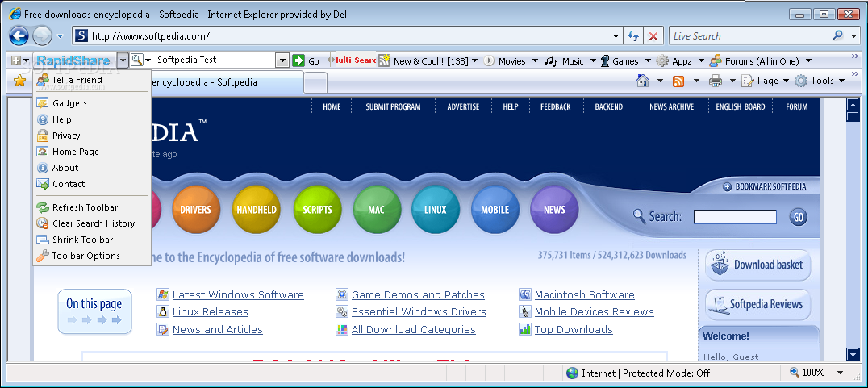
Task: Click the LINUX category ball
Action: click(436, 210)
